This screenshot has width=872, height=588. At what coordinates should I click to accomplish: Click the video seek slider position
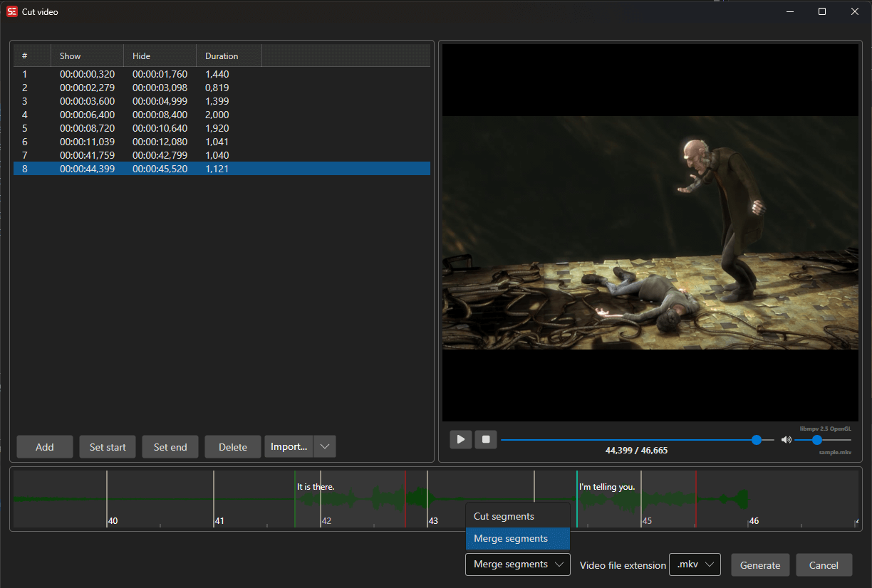click(756, 439)
